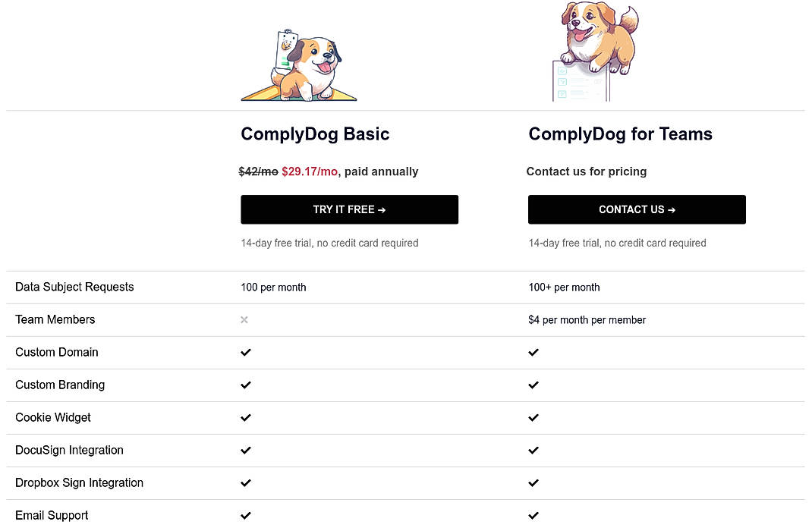The height and width of the screenshot is (531, 812).
Task: Click the Contact us for pricing text
Action: pyautogui.click(x=587, y=171)
